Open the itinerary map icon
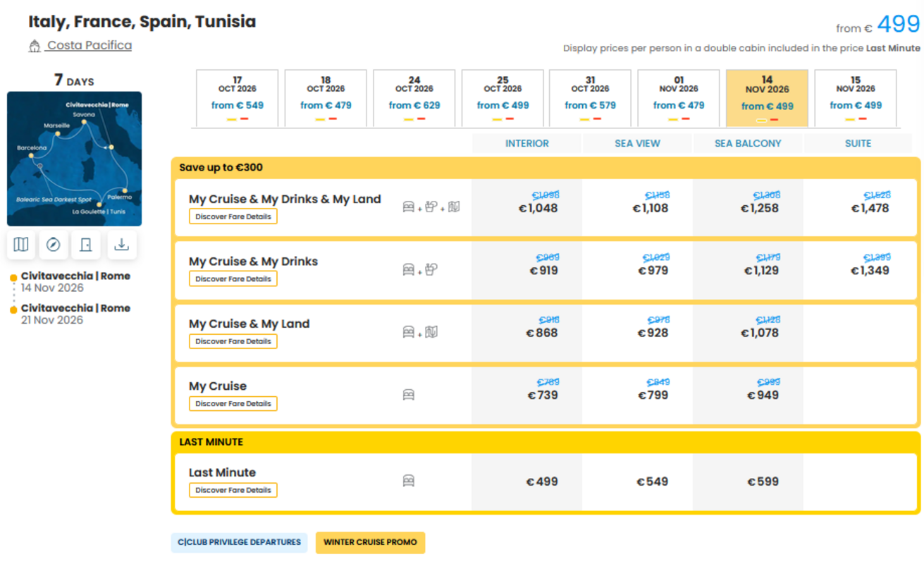The height and width of the screenshot is (564, 924). point(21,245)
